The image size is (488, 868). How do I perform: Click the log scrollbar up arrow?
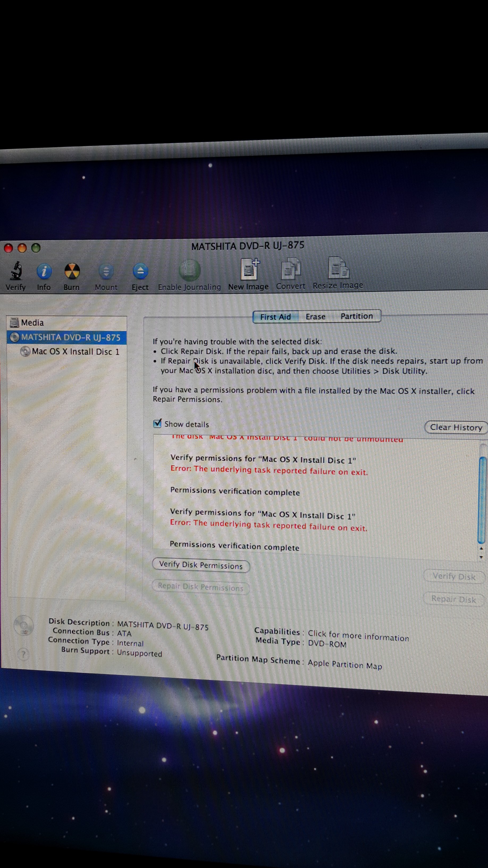click(481, 549)
